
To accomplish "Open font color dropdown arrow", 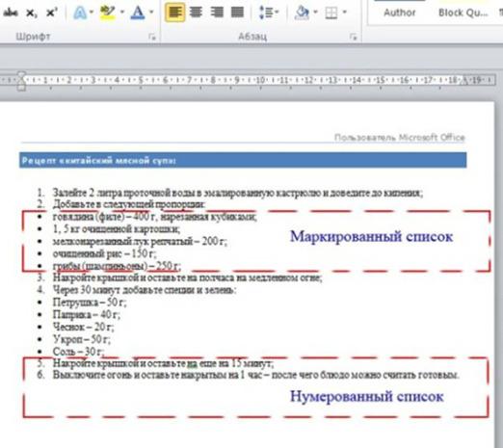I will (151, 13).
